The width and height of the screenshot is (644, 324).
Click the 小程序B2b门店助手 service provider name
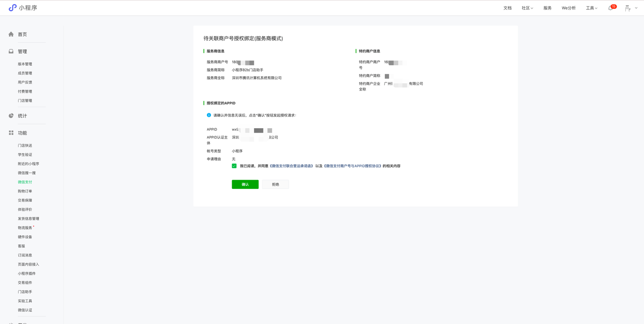click(x=247, y=70)
